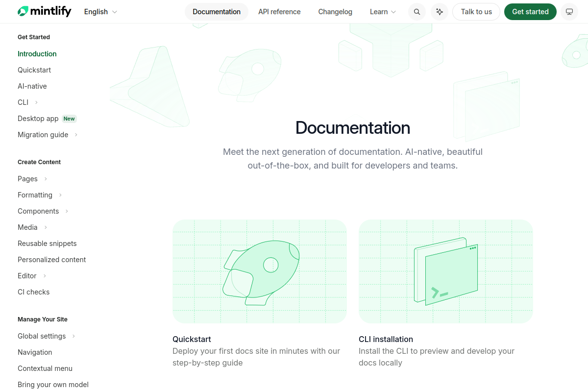This screenshot has width=588, height=392.
Task: Open the English language dropdown
Action: tap(100, 12)
